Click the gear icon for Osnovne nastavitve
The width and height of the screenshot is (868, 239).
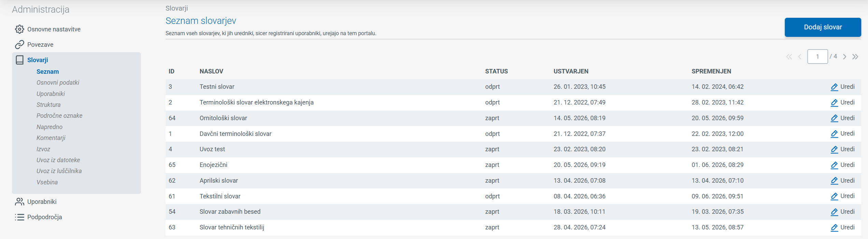(19, 29)
